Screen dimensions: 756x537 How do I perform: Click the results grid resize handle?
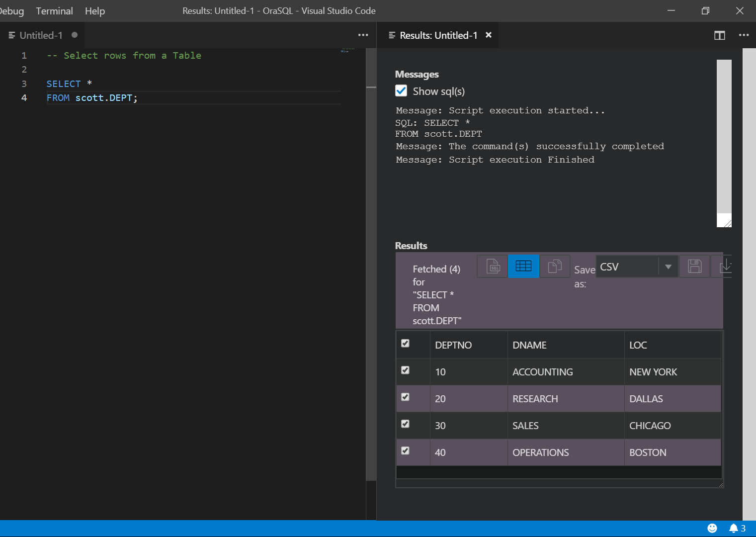point(721,485)
